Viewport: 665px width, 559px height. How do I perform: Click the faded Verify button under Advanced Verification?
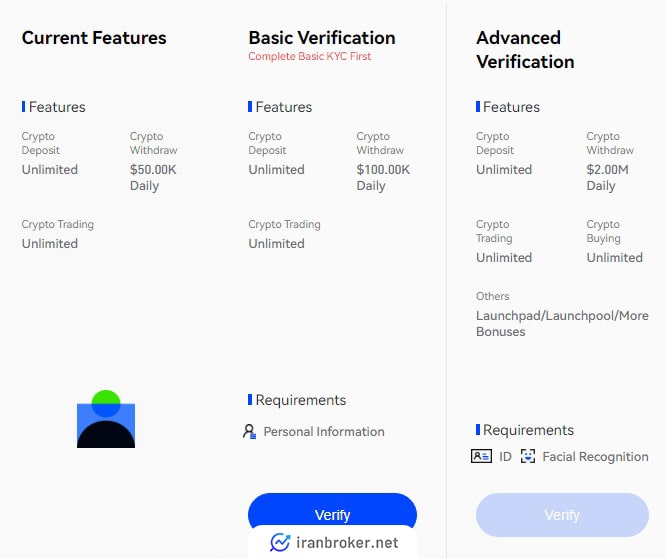click(562, 515)
